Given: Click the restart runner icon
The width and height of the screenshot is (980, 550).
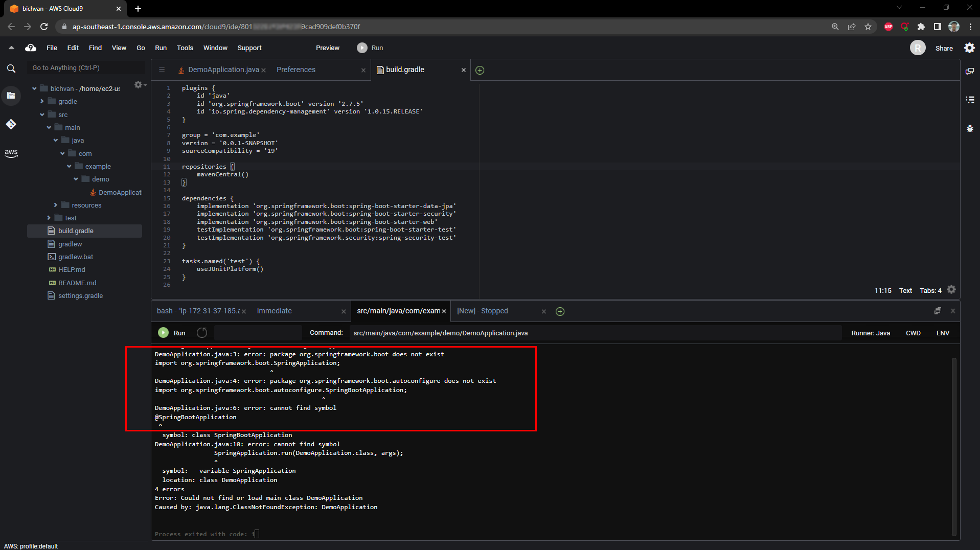Looking at the screenshot, I should 202,333.
